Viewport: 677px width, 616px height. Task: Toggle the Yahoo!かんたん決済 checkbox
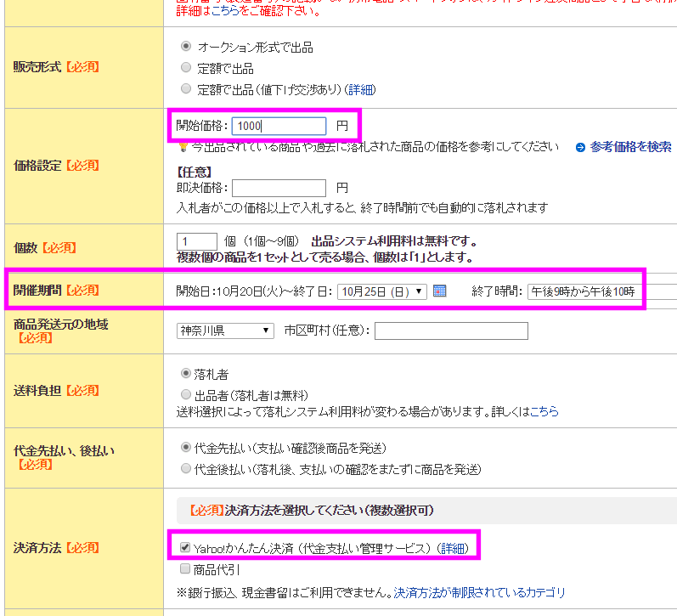[x=186, y=548]
